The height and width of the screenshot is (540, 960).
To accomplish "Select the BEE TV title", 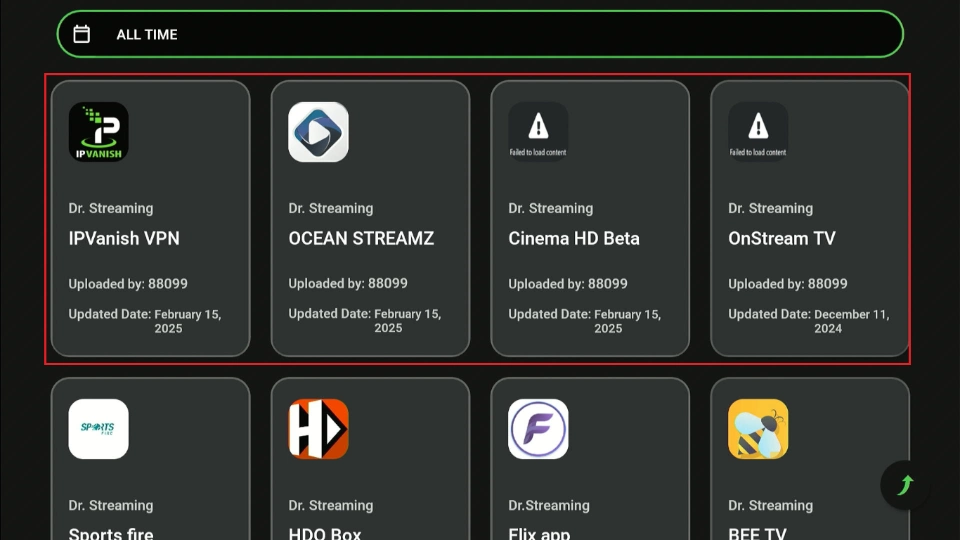I will (x=757, y=533).
